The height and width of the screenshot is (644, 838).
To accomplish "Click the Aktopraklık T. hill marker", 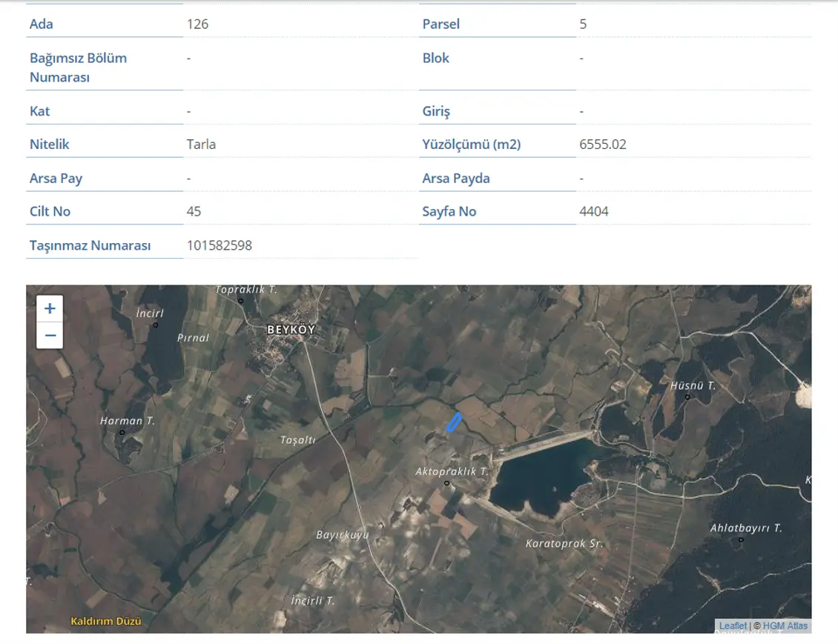I will tap(446, 483).
